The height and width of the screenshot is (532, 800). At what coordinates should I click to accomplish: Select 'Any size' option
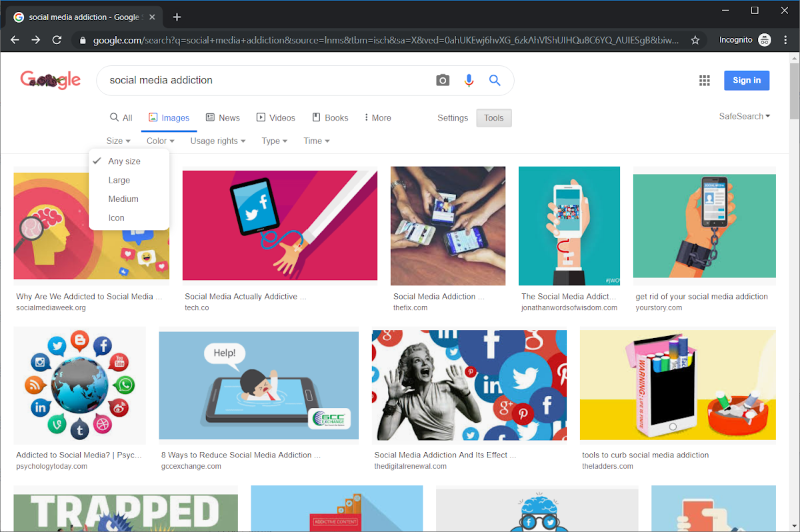[x=129, y=161]
